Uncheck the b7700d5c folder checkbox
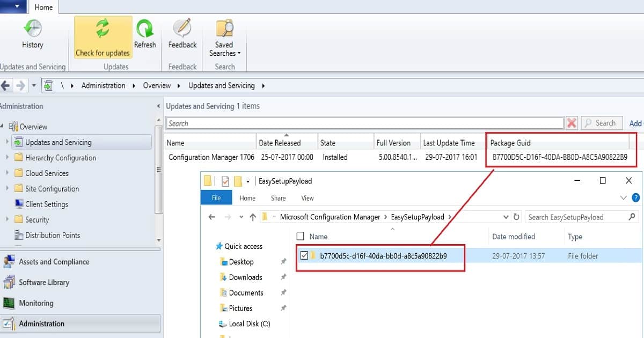The height and width of the screenshot is (338, 644). tap(304, 256)
